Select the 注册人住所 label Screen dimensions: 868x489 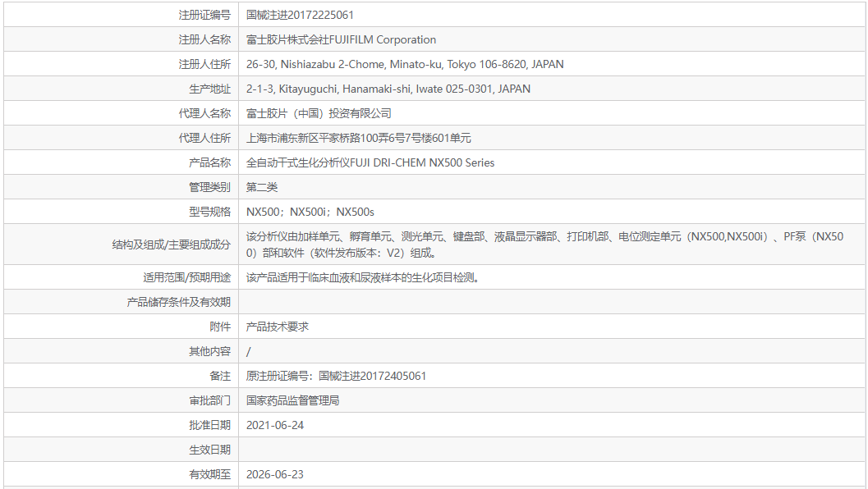coord(204,64)
